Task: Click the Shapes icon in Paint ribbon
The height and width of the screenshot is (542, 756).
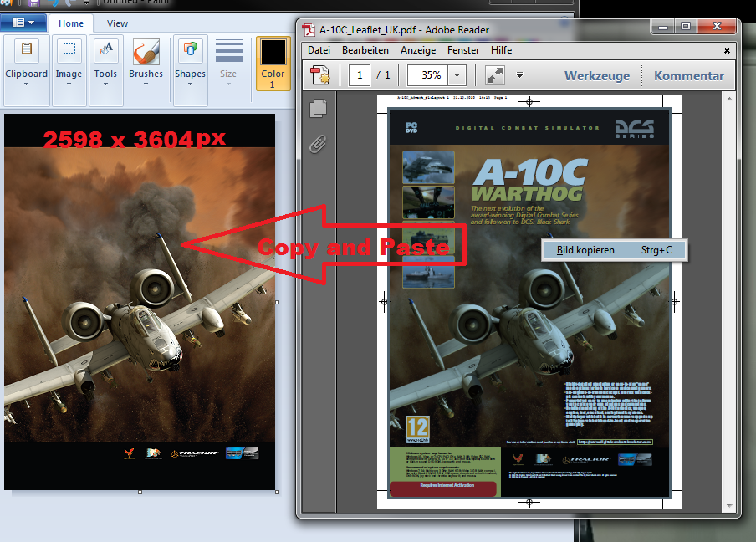Action: [x=190, y=50]
